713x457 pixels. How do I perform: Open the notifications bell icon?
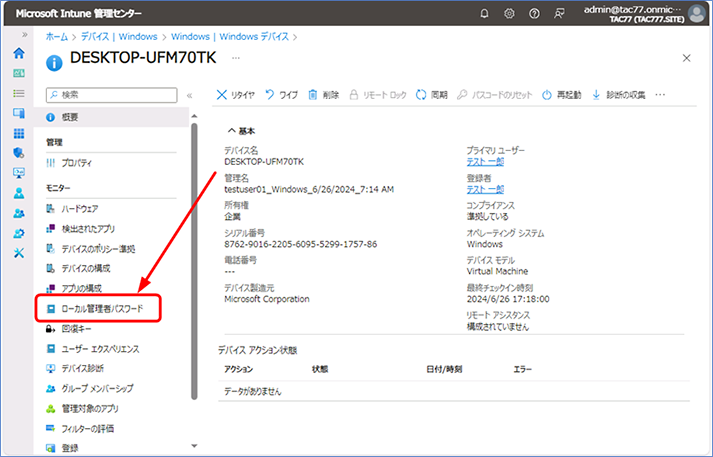(484, 14)
